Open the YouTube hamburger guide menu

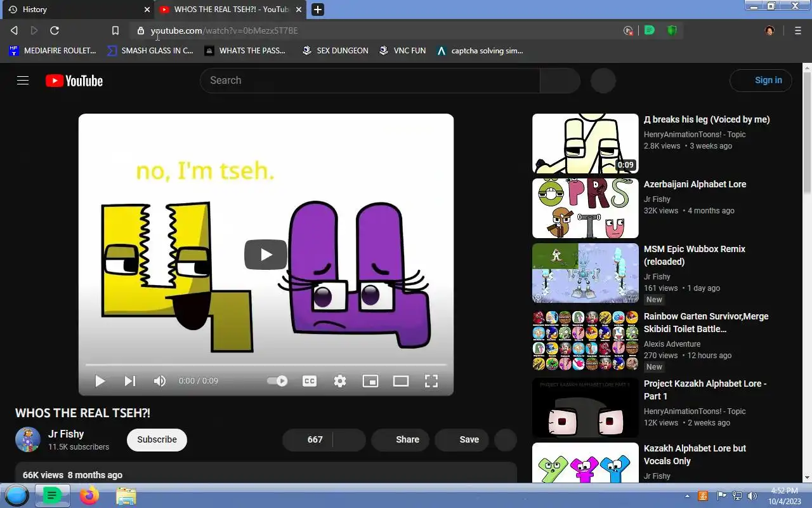point(23,81)
